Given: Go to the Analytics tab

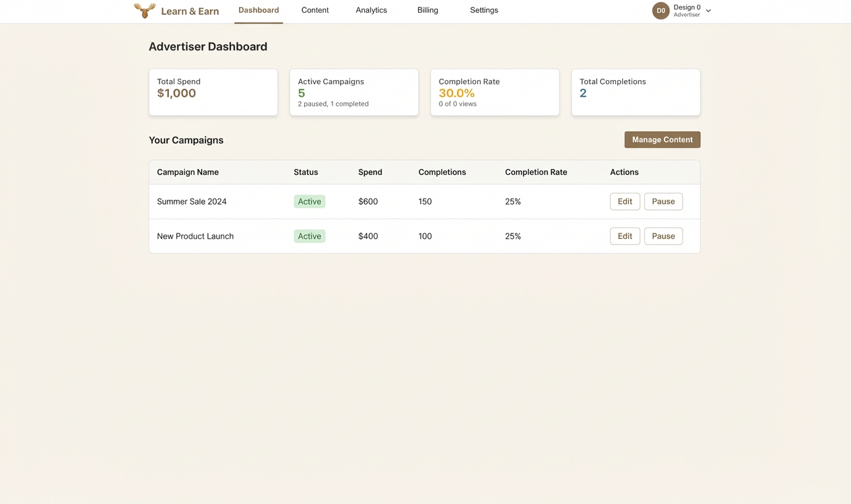Looking at the screenshot, I should point(371,10).
